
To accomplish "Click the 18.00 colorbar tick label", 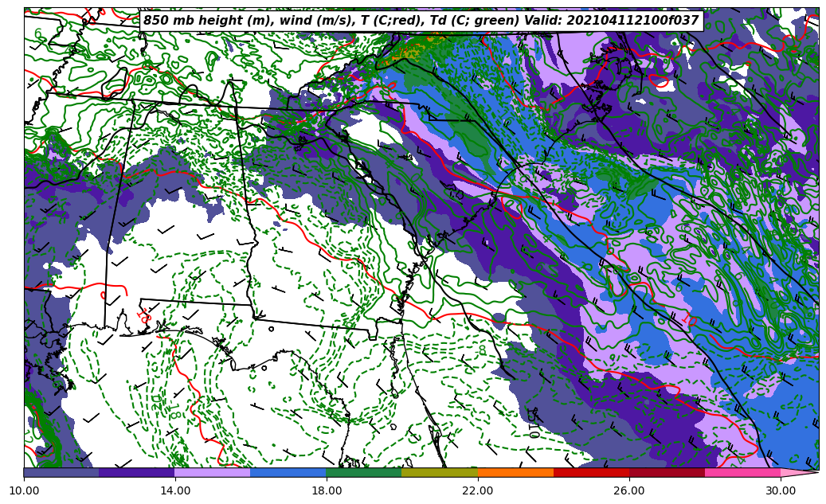I will (x=327, y=490).
